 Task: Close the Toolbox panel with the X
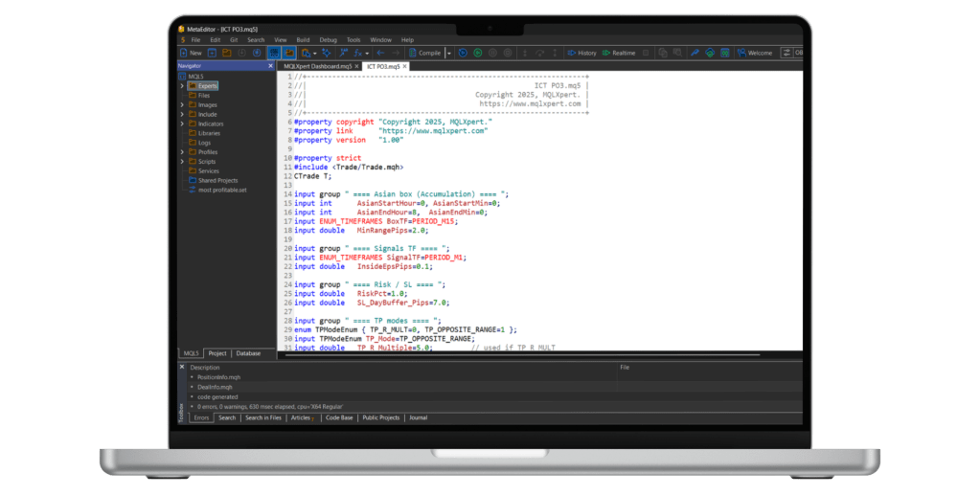coord(182,367)
